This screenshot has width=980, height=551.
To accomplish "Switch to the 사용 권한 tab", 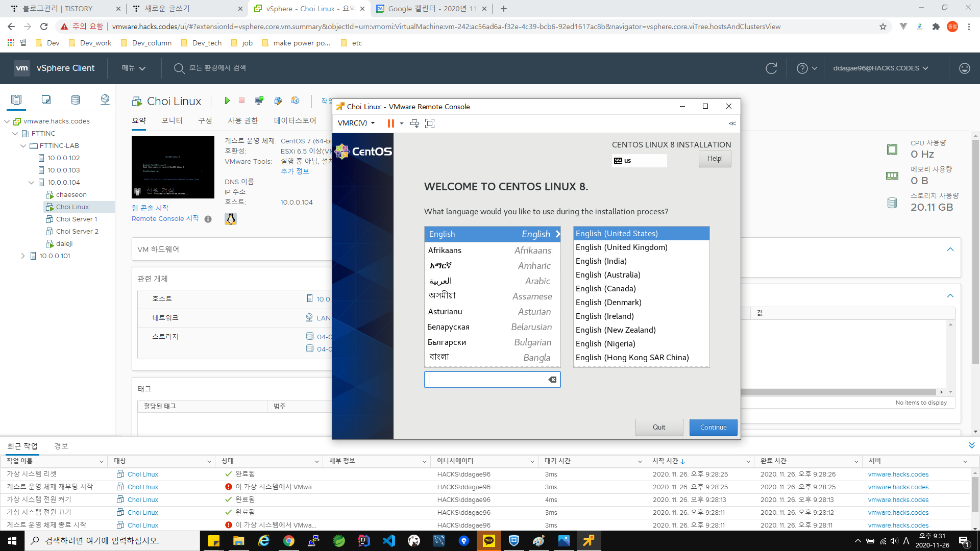I will [243, 120].
